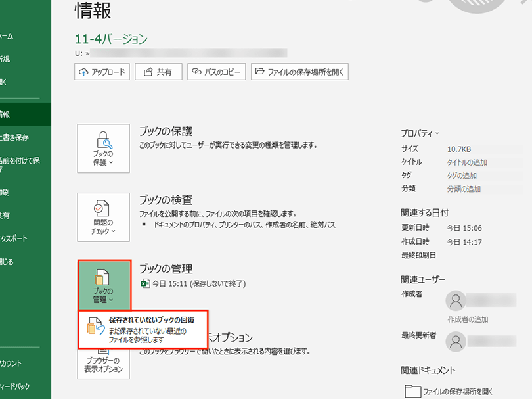Select the 問題のチェック inspection icon
This screenshot has width=532, height=399.
102,217
